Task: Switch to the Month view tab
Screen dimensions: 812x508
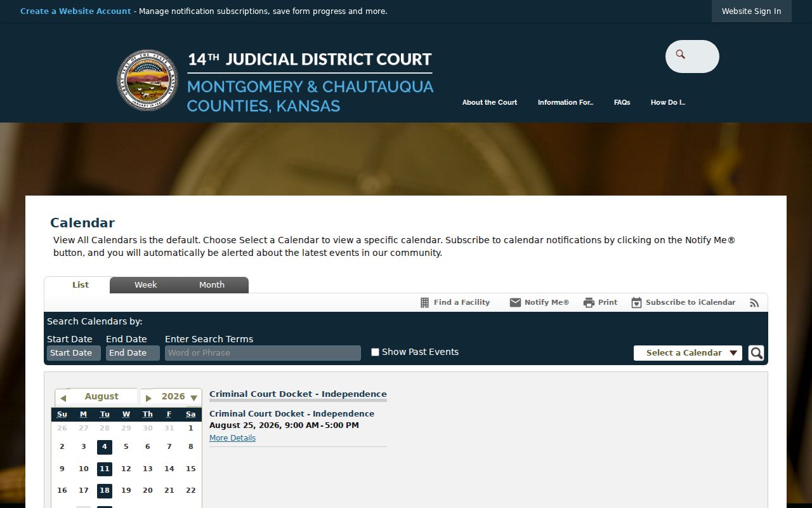Action: tap(212, 285)
